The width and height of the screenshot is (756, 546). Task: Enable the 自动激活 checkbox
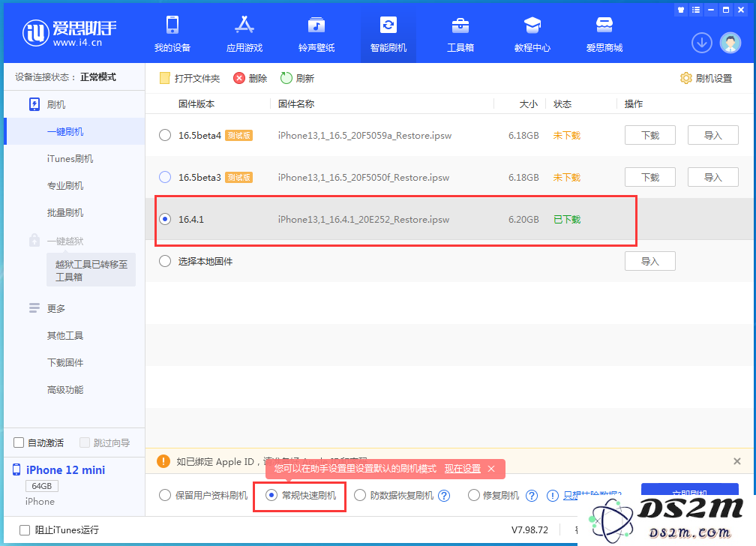click(x=19, y=442)
